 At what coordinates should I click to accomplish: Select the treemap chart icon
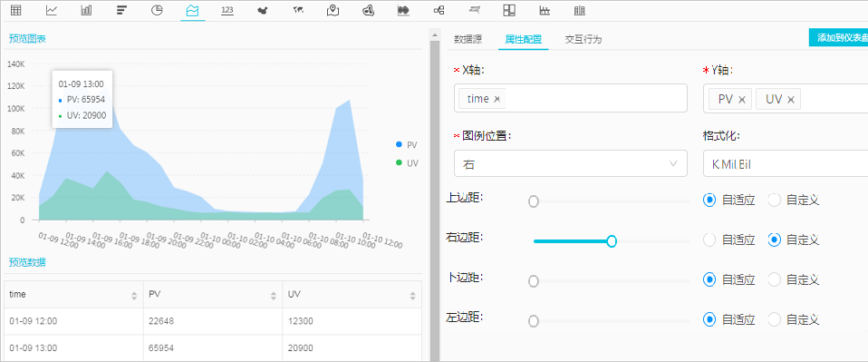tap(509, 10)
